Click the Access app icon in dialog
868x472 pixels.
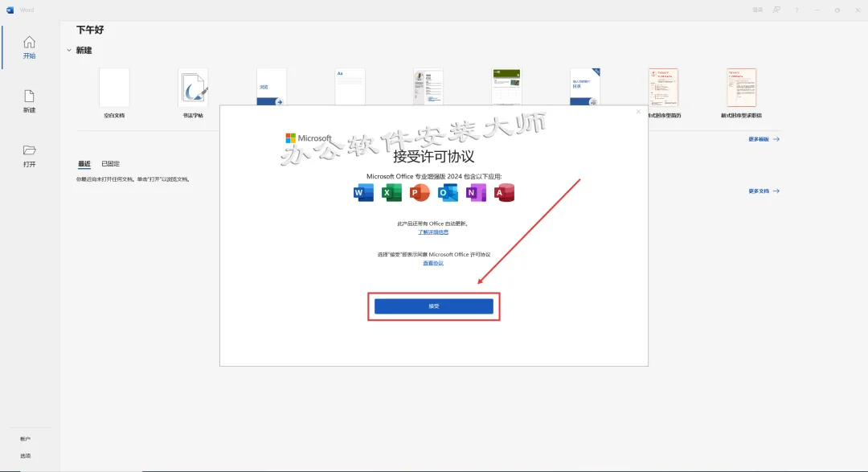click(x=504, y=193)
